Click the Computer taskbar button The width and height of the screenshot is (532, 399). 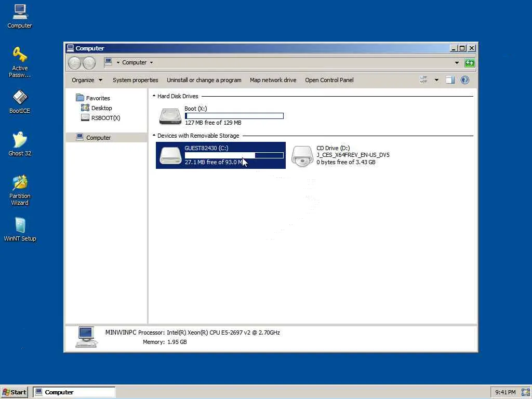pyautogui.click(x=74, y=392)
